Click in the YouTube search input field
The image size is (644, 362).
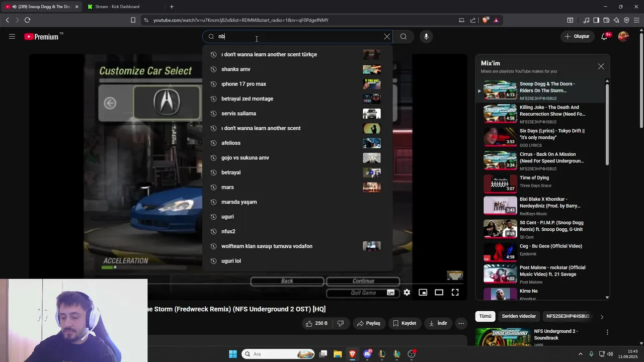point(297,36)
